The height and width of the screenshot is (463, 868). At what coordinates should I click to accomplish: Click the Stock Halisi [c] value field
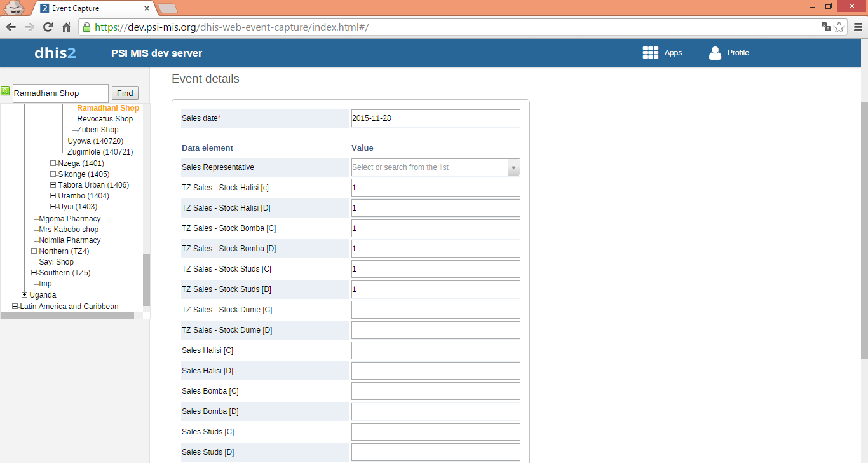pos(436,188)
